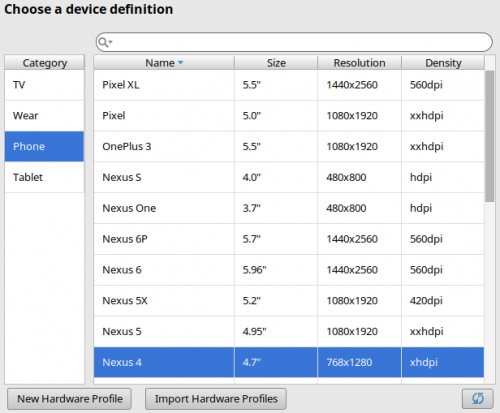Click New Hardware Profile button

(69, 399)
